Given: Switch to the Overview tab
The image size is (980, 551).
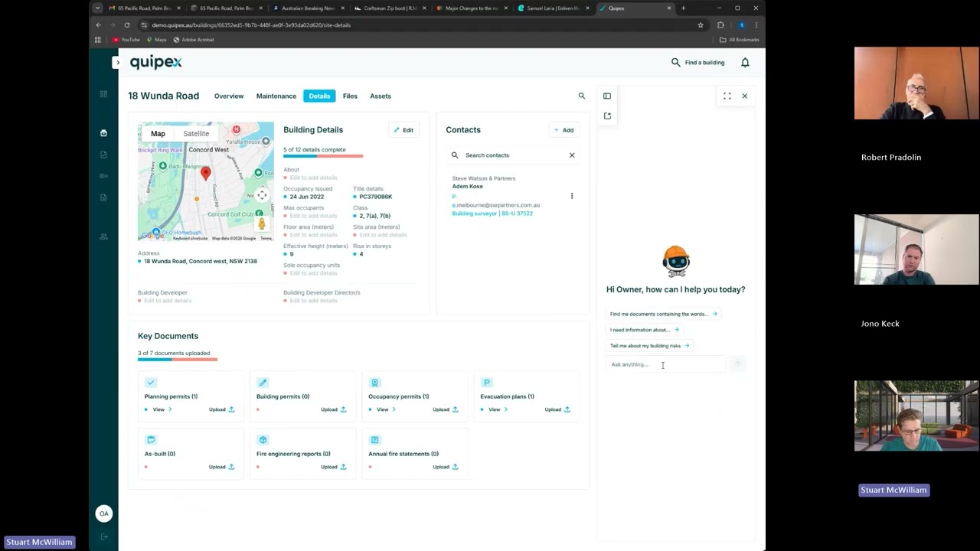Looking at the screenshot, I should (229, 96).
